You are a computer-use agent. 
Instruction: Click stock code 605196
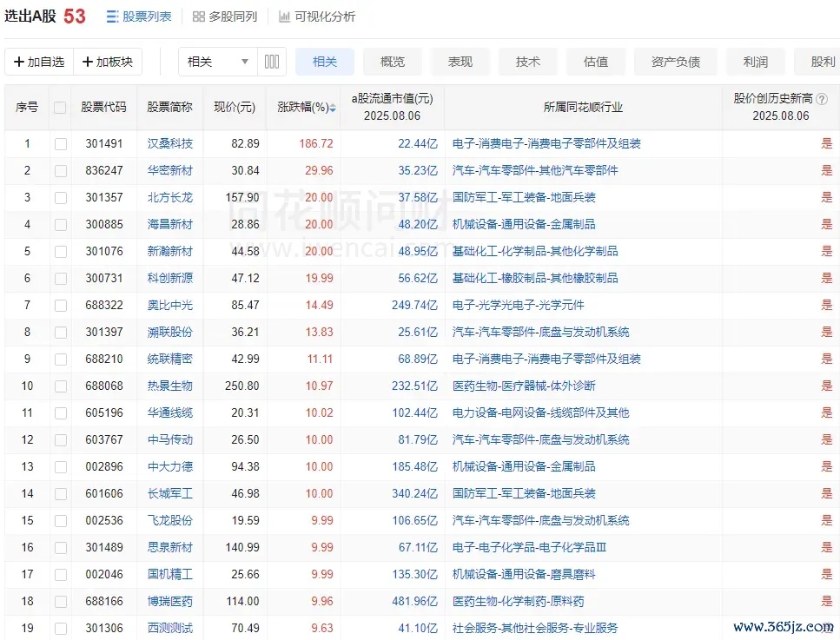point(104,412)
